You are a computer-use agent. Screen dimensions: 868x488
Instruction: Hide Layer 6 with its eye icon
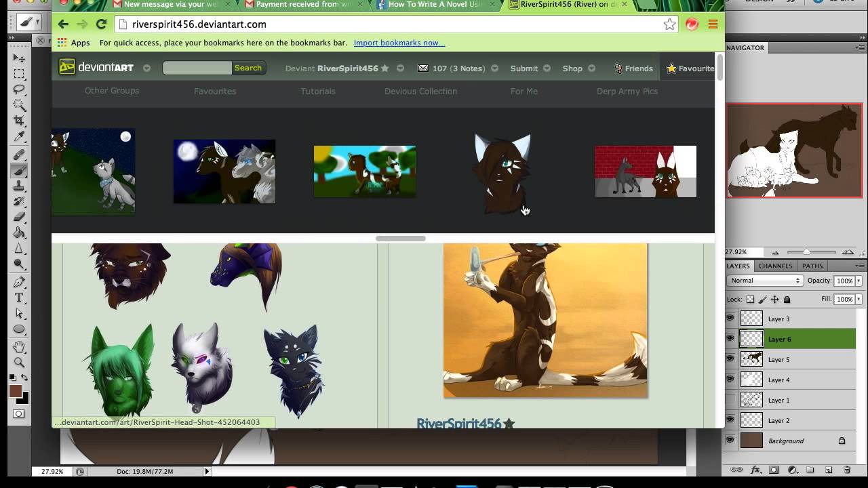pos(730,338)
